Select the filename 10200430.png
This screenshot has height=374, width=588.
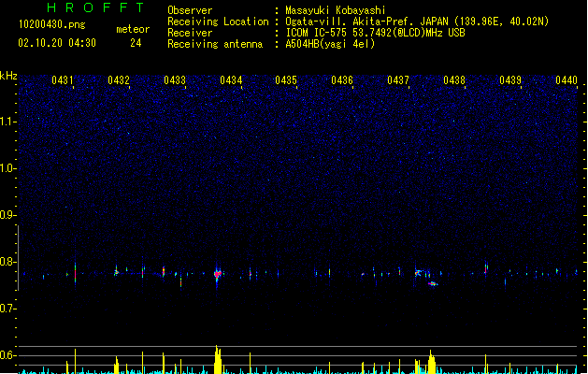52,24
